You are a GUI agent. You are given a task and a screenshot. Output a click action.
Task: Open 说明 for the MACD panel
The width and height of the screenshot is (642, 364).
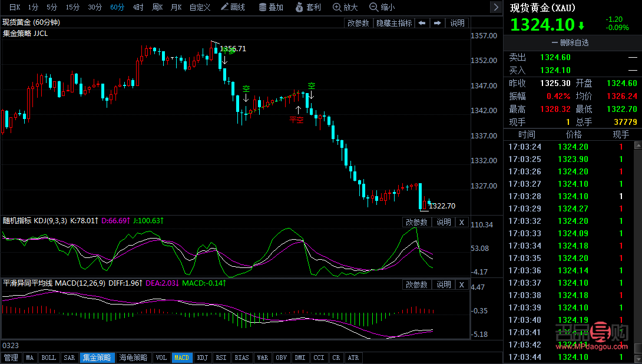444,284
